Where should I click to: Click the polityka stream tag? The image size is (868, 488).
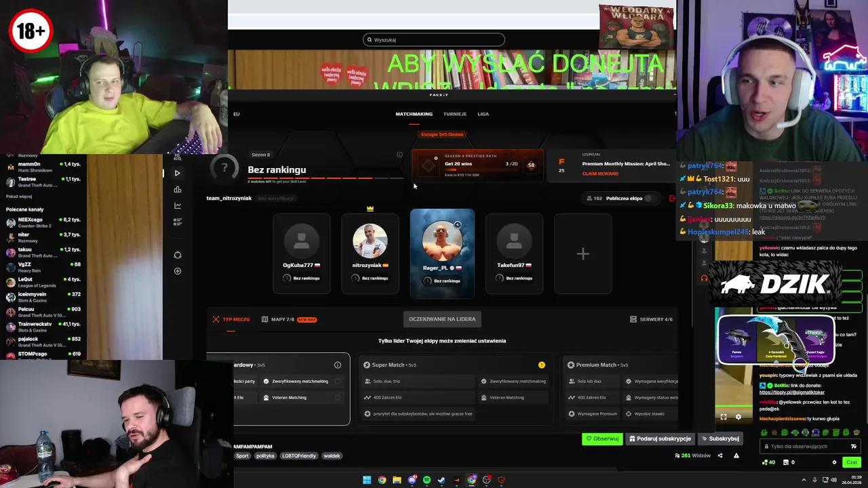[265, 455]
